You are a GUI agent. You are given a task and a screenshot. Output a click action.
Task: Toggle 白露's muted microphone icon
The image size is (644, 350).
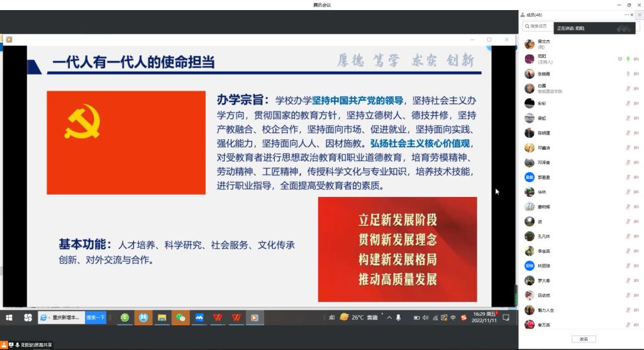point(628,88)
